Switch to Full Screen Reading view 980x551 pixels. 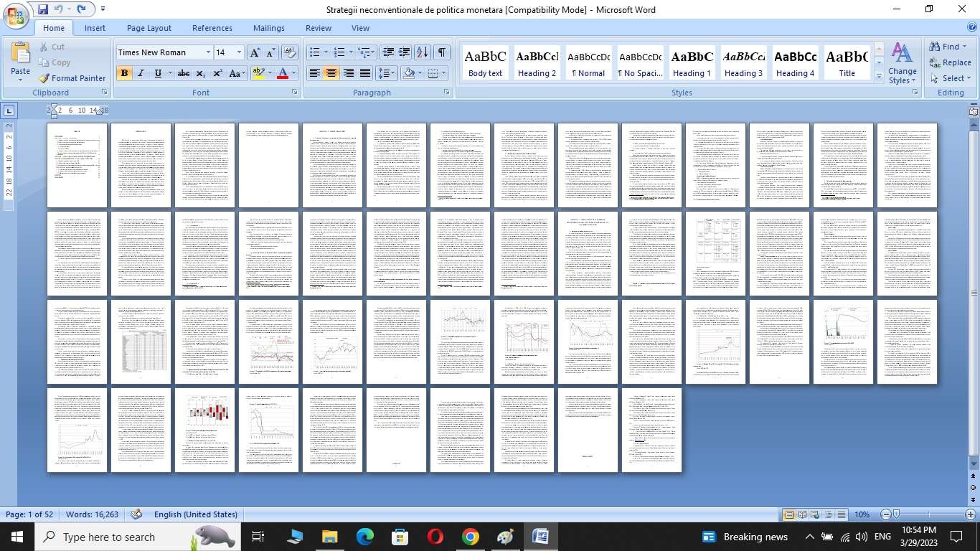coord(803,514)
